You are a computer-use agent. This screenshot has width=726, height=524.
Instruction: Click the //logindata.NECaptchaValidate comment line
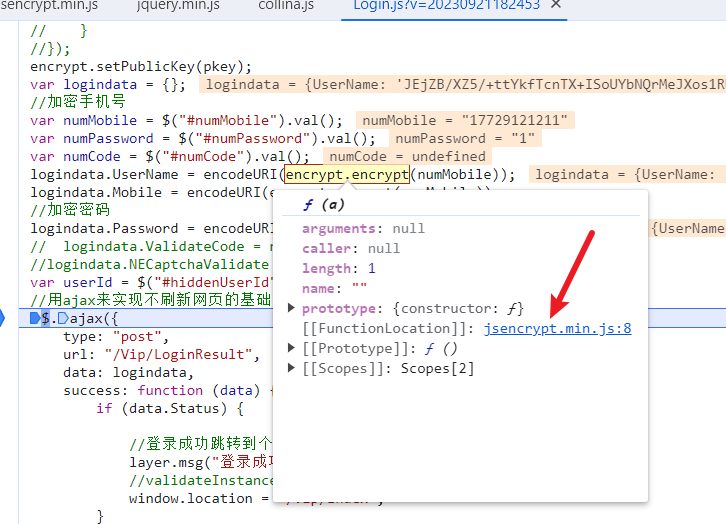pos(150,264)
